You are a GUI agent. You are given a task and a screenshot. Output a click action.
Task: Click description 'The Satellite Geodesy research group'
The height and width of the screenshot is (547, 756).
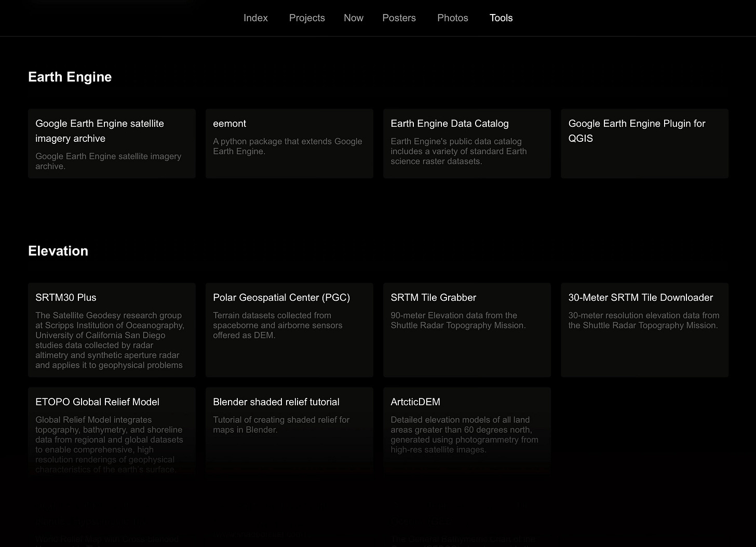coord(110,340)
